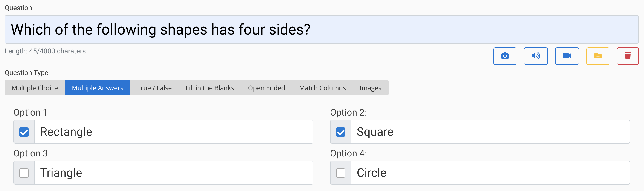Click the video camera icon to record video

point(567,56)
